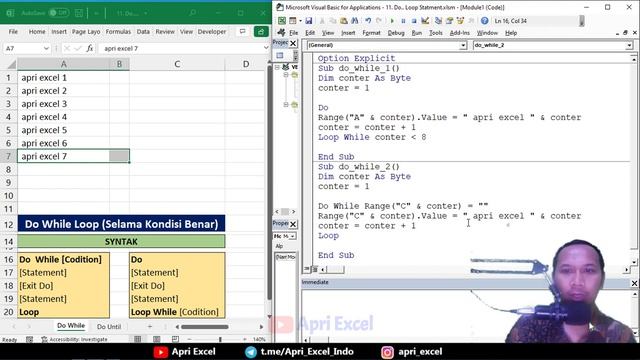Close the Project Explorer pane
This screenshot has height=360, width=640.
(x=293, y=43)
